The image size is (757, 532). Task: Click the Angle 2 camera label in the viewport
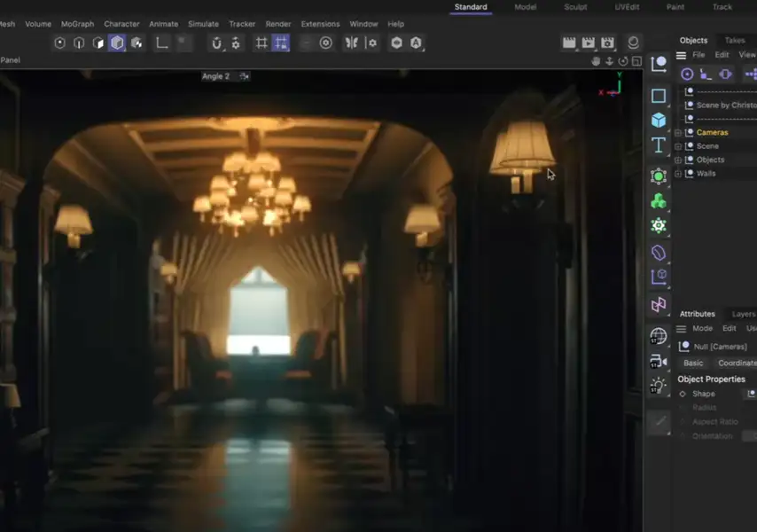[215, 75]
